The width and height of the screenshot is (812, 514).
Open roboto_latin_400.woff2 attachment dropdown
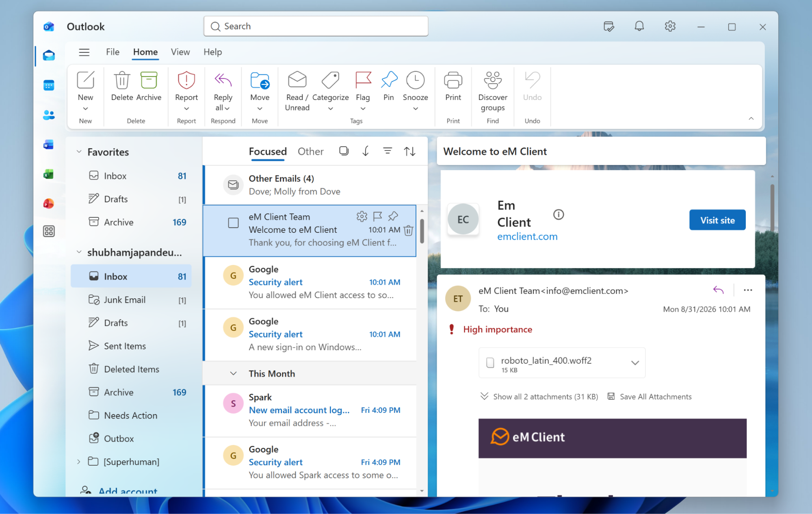point(635,363)
